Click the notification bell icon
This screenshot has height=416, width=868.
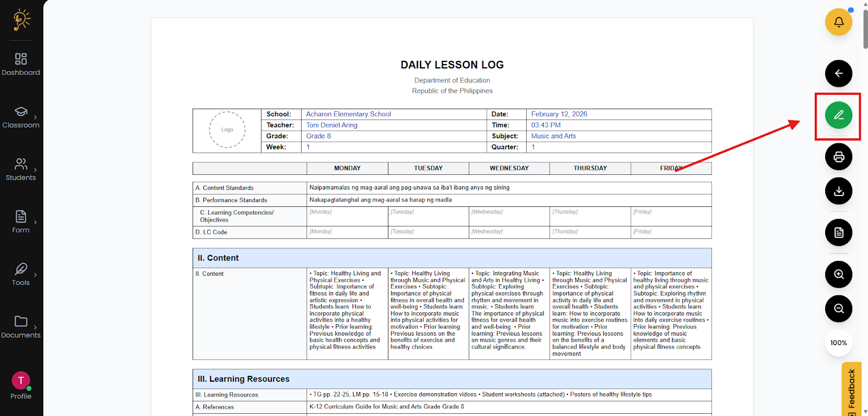point(838,22)
